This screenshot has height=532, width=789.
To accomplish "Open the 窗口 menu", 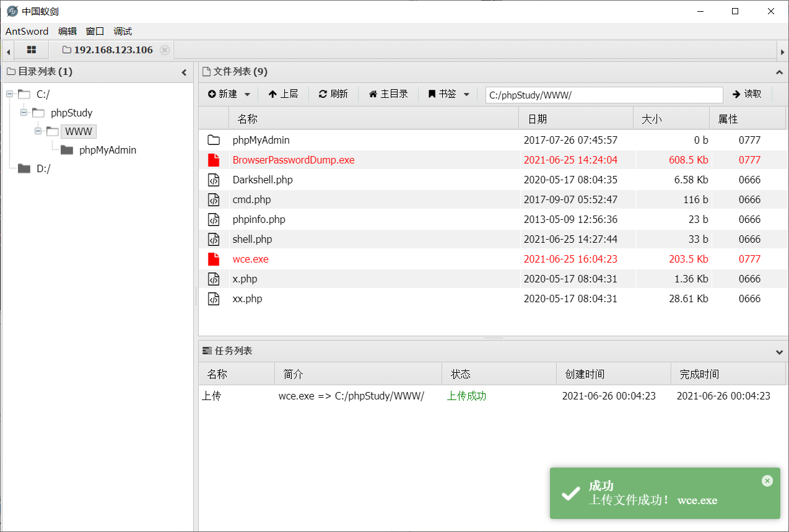I will click(x=95, y=32).
